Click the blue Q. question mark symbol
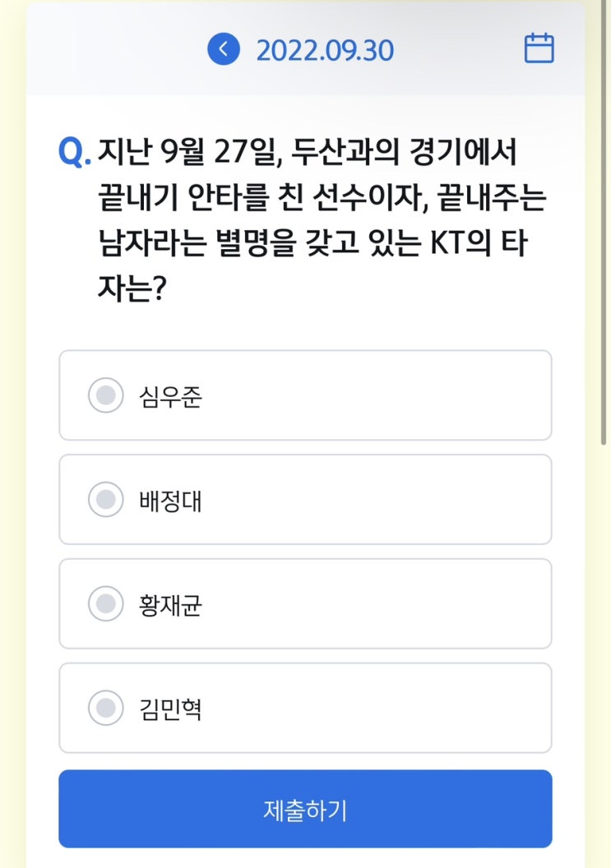 coord(75,153)
